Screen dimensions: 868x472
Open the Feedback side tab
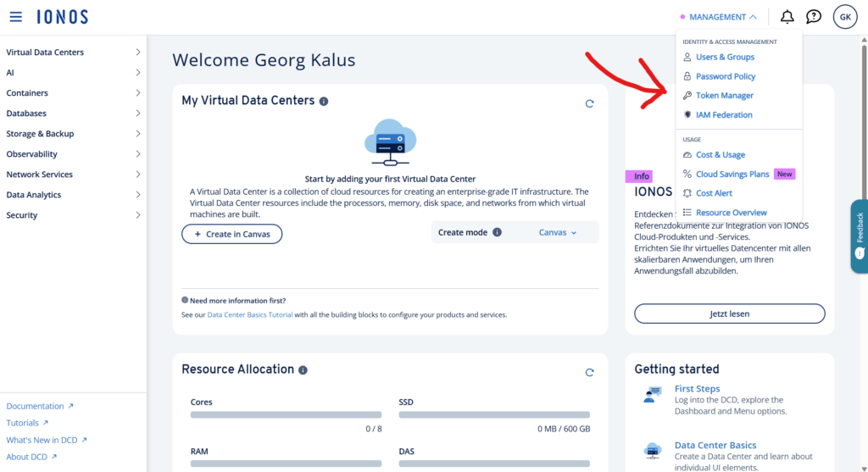pyautogui.click(x=860, y=236)
